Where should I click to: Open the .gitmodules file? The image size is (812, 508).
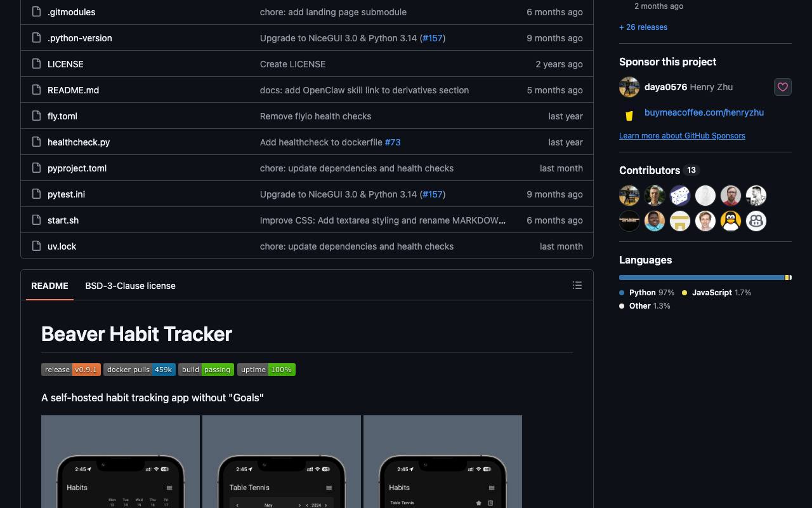coord(72,12)
